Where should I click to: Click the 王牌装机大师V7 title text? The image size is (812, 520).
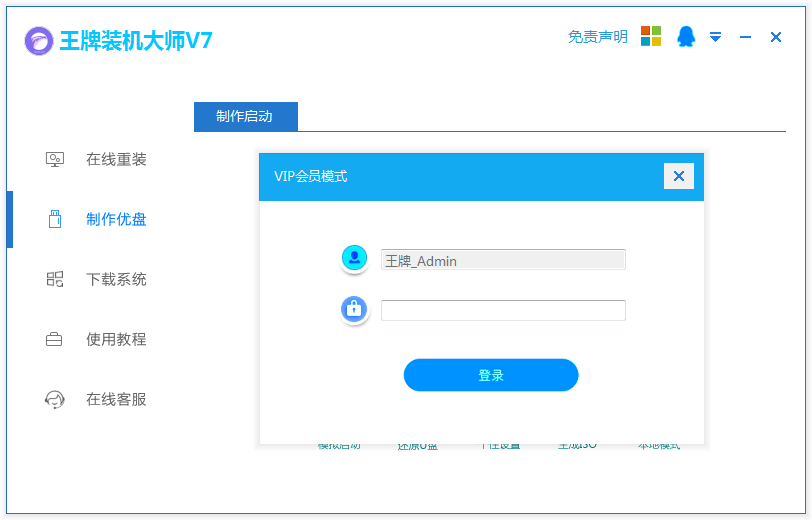tap(136, 40)
